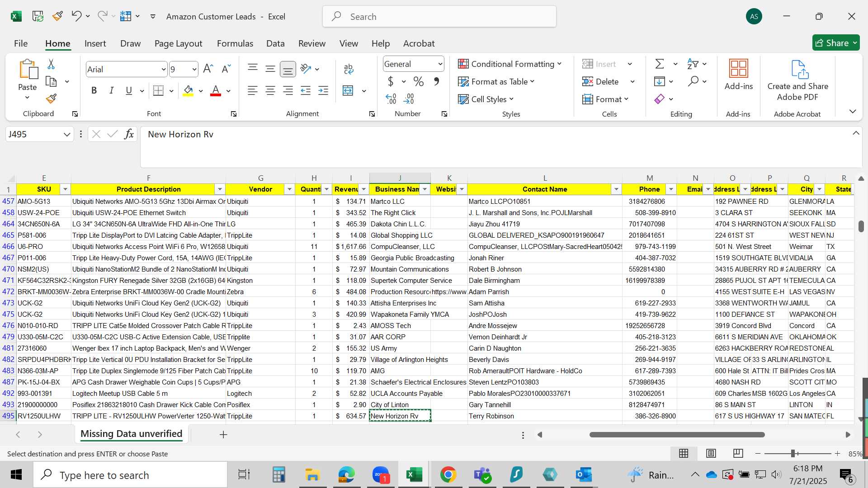
Task: Click the Copy icon in Clipboard
Action: click(x=51, y=82)
